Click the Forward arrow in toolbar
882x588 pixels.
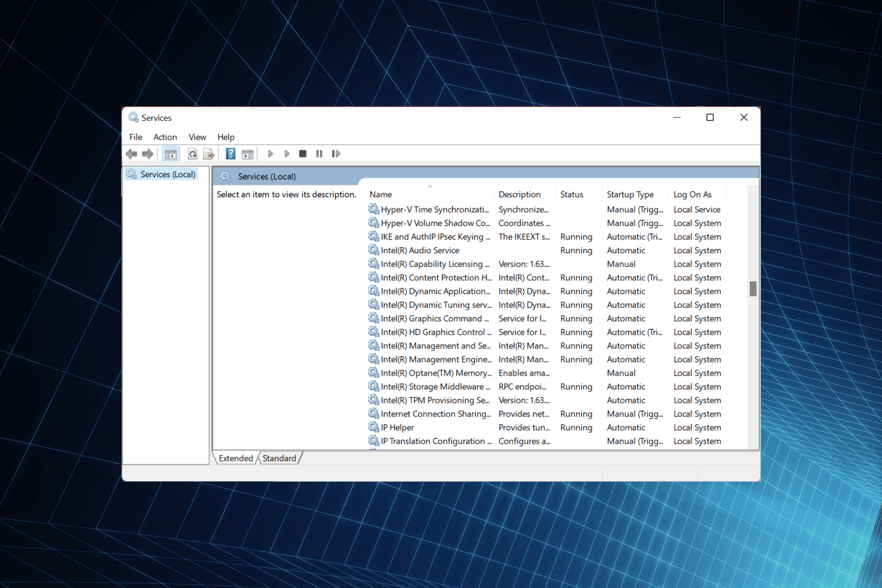pyautogui.click(x=147, y=154)
